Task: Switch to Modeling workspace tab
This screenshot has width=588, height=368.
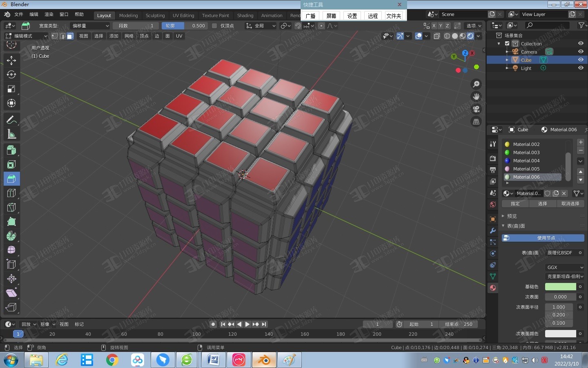Action: (x=129, y=16)
